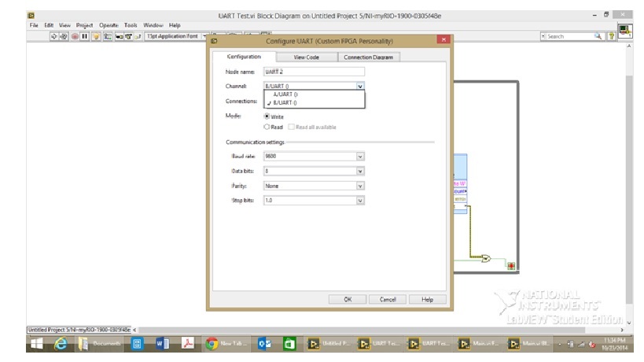
Task: Switch to Main.vi F... taskbar item
Action: pos(480,344)
